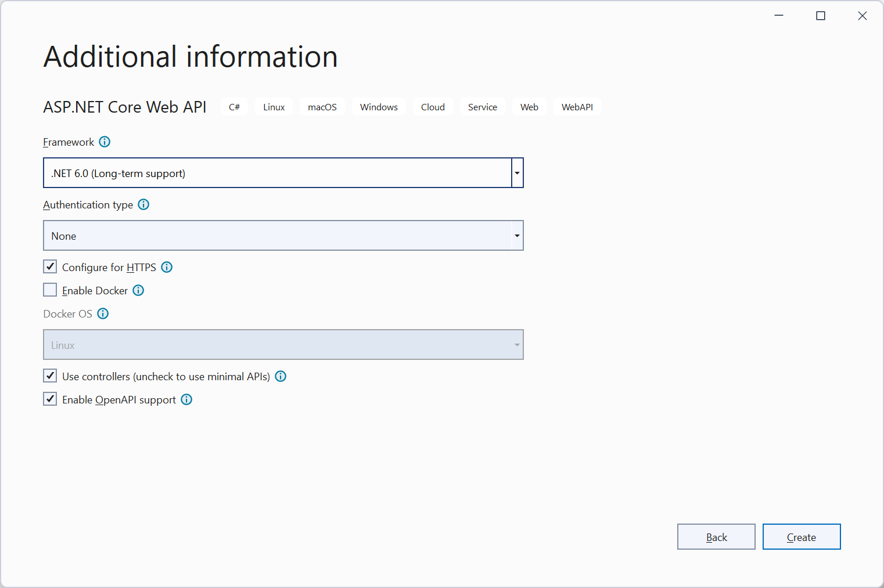Show info for Configure for HTTPS

(167, 267)
